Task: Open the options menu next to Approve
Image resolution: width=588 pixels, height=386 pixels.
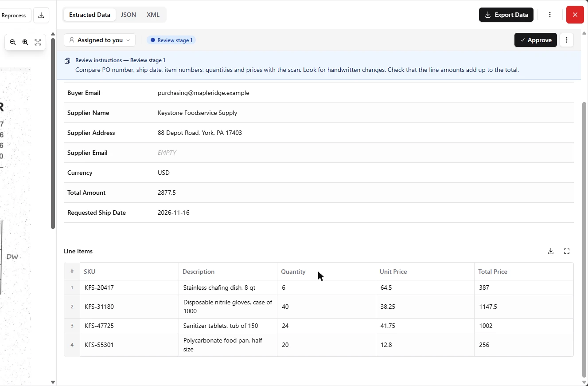Action: click(x=567, y=40)
